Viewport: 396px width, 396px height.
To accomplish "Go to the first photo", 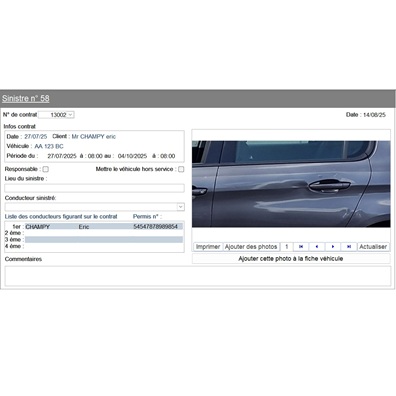I will [x=301, y=247].
